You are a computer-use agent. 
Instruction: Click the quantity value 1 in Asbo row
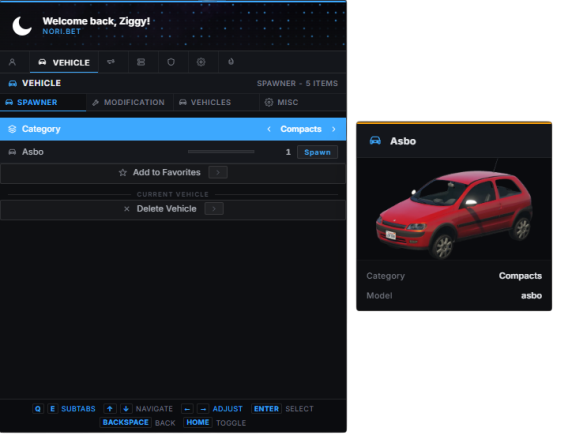point(288,152)
